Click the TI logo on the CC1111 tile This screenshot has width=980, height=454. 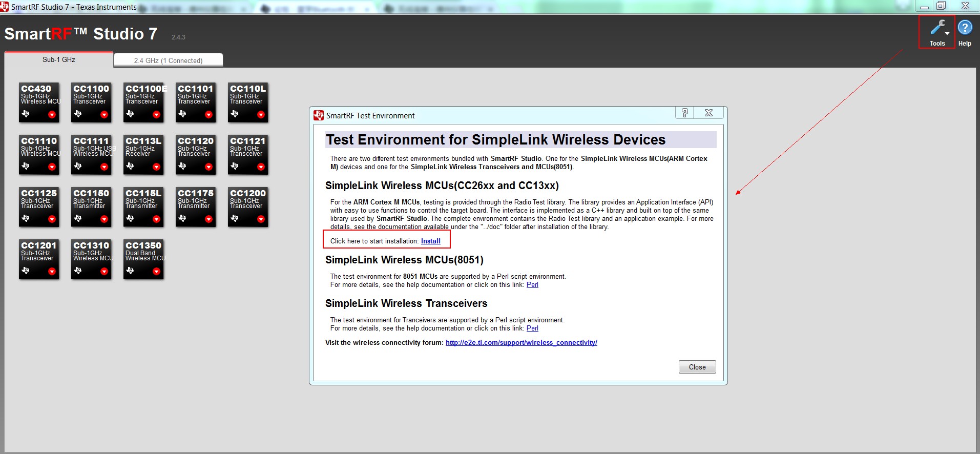78,166
